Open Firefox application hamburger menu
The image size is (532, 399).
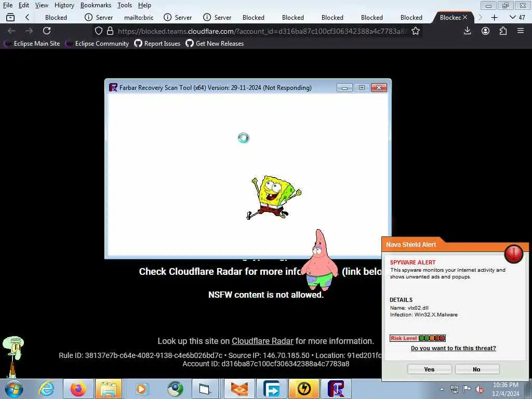pos(521,31)
